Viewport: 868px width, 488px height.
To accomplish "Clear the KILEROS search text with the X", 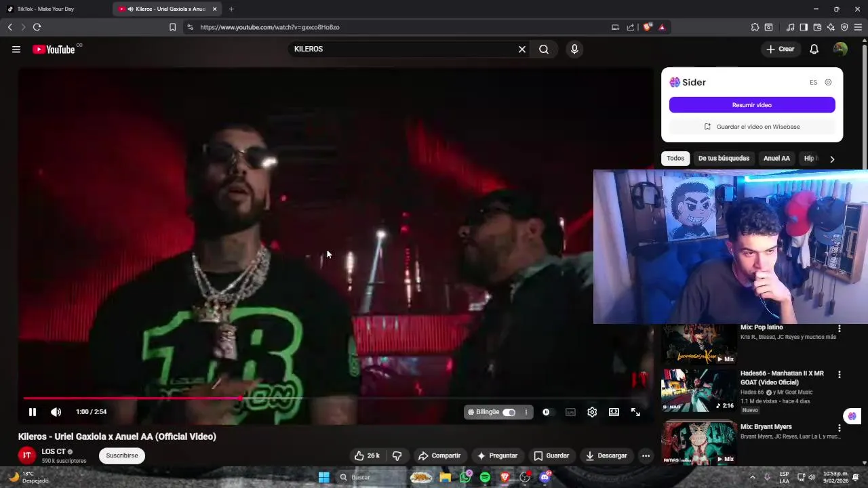I will 522,49.
